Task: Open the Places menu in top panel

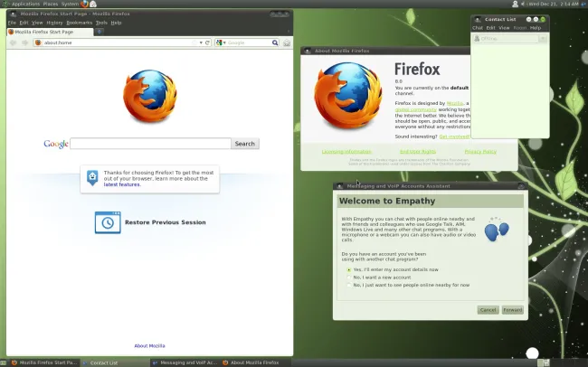Action: click(x=51, y=4)
